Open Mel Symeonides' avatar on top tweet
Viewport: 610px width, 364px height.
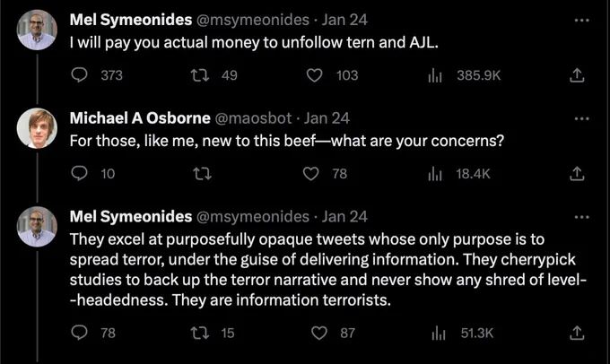point(37,30)
